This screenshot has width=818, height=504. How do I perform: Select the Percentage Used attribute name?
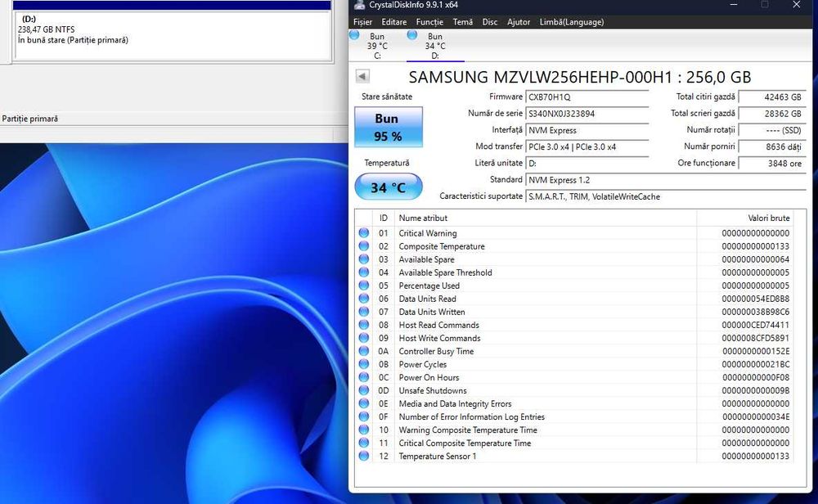429,286
